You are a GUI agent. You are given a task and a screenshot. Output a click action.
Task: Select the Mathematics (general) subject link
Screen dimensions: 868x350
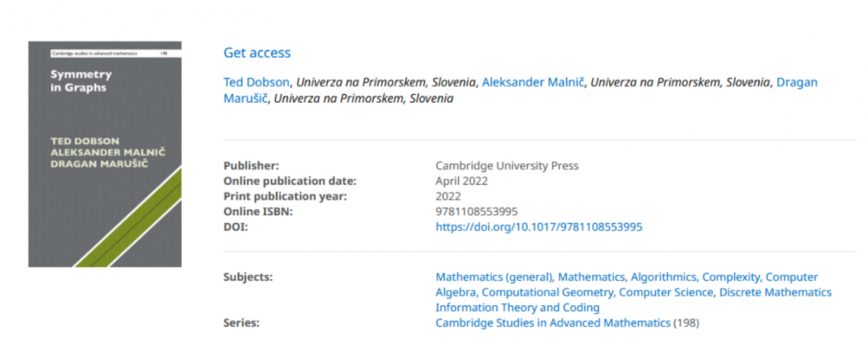coord(494,277)
